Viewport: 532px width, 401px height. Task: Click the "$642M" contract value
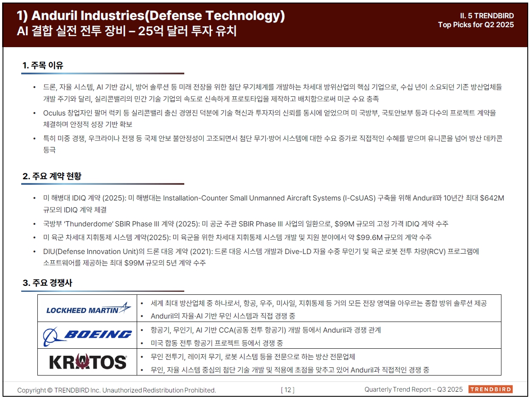pyautogui.click(x=492, y=198)
